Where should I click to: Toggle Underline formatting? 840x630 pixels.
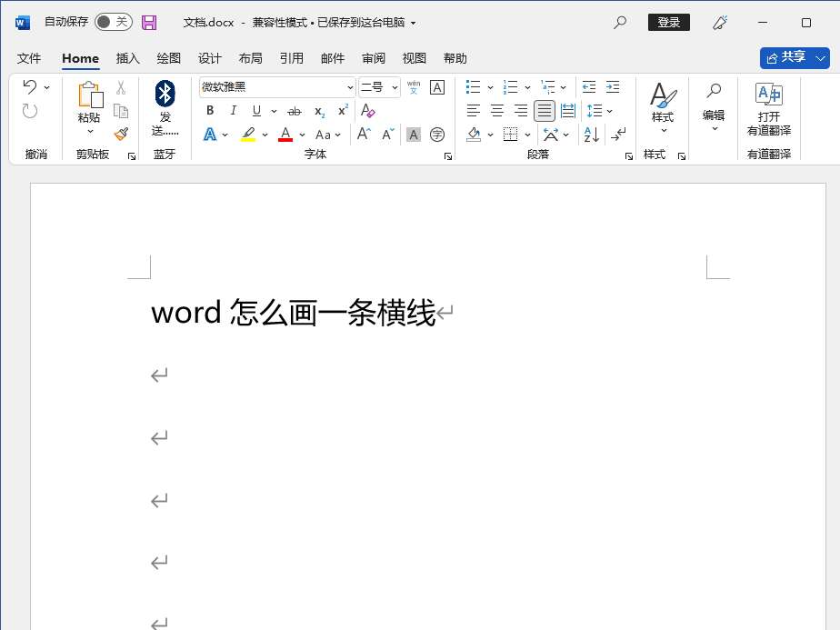[x=256, y=110]
